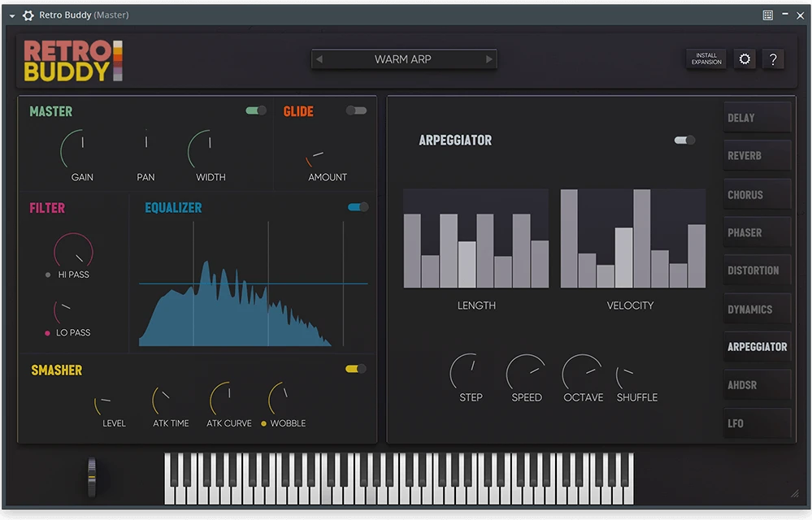
Task: Select next preset with right arrow
Action: point(489,59)
